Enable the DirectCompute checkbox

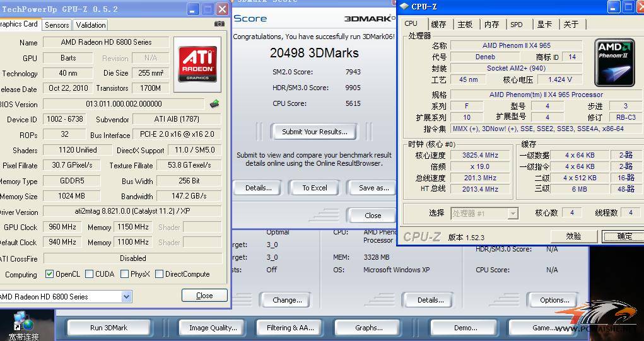coord(159,274)
